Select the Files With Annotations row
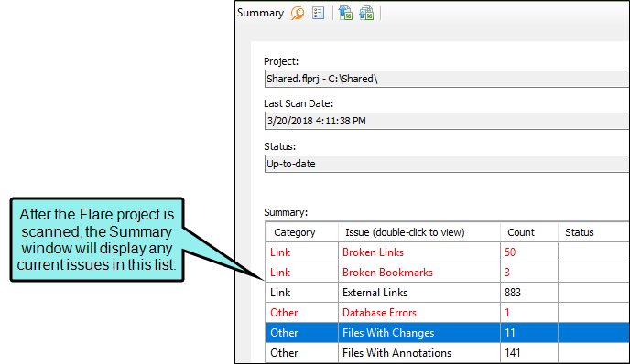This screenshot has width=630, height=364. 448,352
